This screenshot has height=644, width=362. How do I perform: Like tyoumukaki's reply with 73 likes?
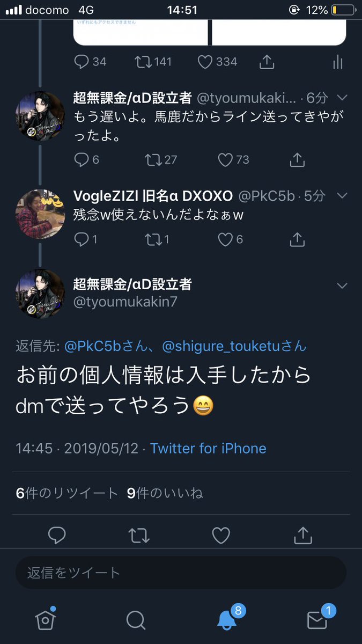tap(225, 159)
